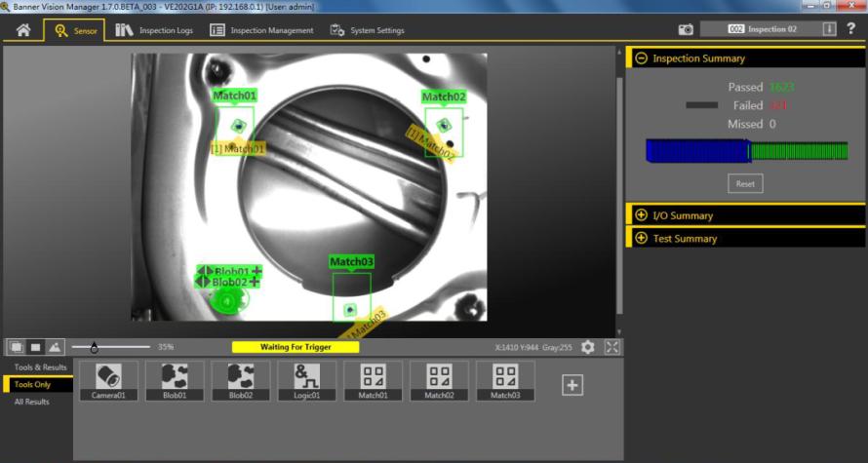This screenshot has height=463, width=868.
Task: Open the help question mark
Action: (x=851, y=29)
